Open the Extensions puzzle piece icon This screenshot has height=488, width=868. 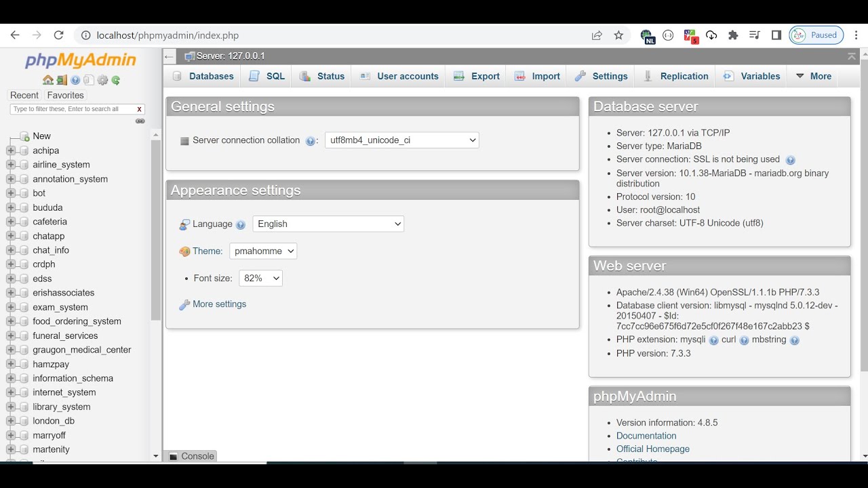(733, 35)
